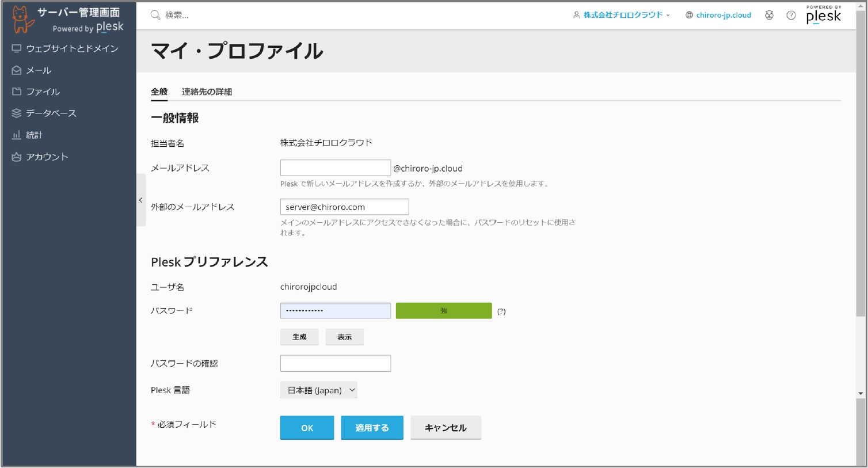Click the Files folder icon in the sidebar
868x468 pixels.
17,92
